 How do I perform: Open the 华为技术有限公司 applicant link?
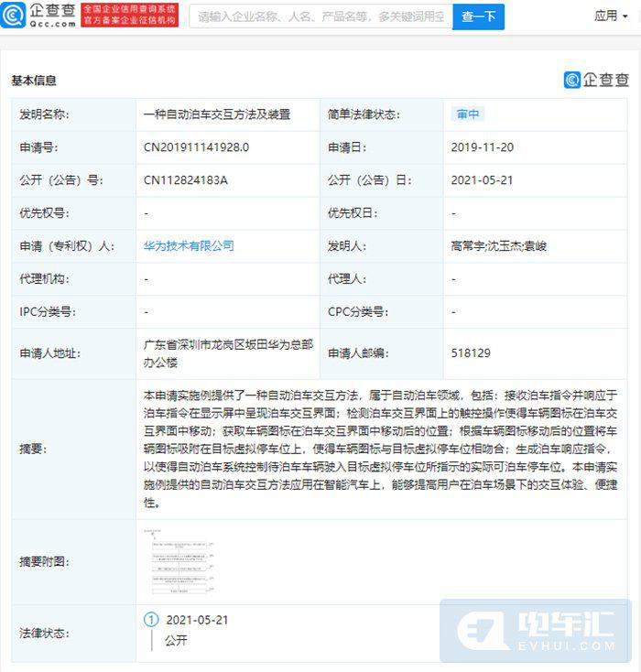pos(189,246)
